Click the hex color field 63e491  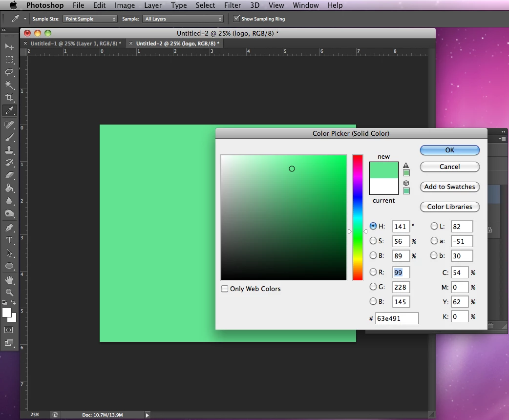pos(397,318)
